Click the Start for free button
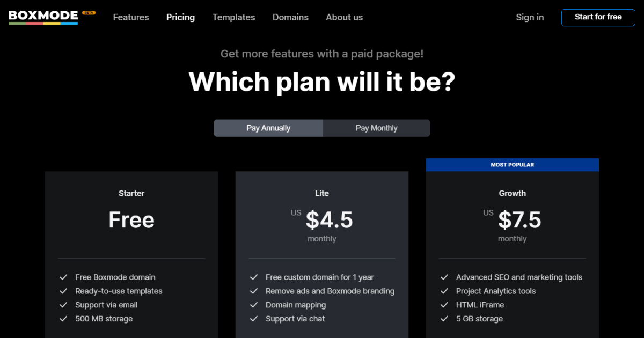 pos(598,17)
